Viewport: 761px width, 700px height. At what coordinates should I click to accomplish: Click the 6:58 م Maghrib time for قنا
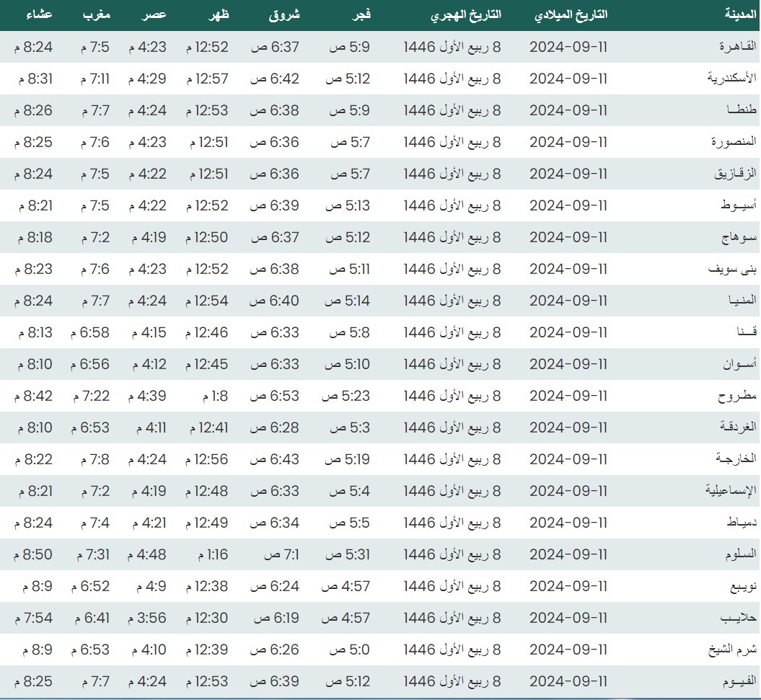(90, 332)
